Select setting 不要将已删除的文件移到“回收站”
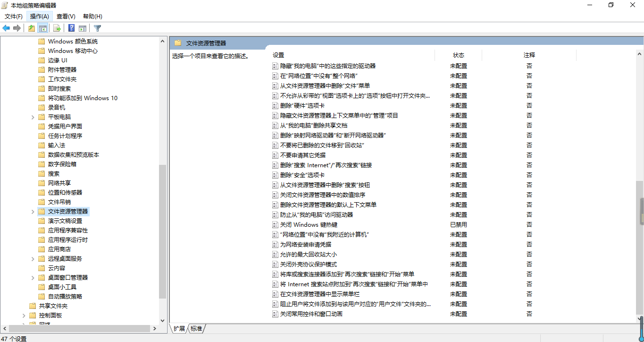 tap(322, 145)
